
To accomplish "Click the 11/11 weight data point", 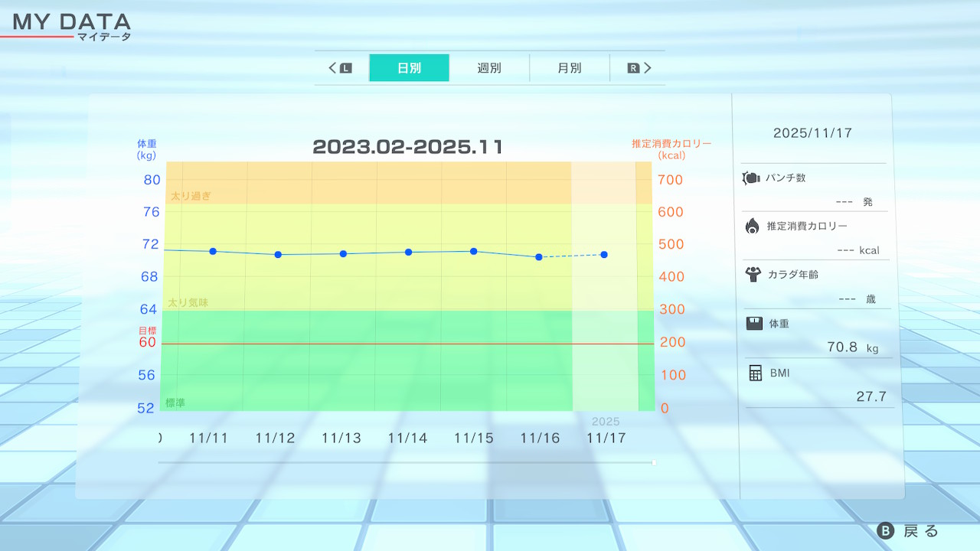I will 213,251.
